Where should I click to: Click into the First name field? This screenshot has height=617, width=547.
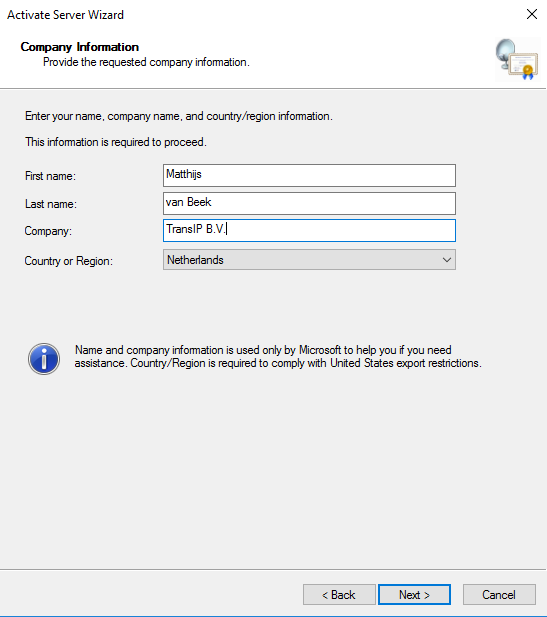pos(309,175)
